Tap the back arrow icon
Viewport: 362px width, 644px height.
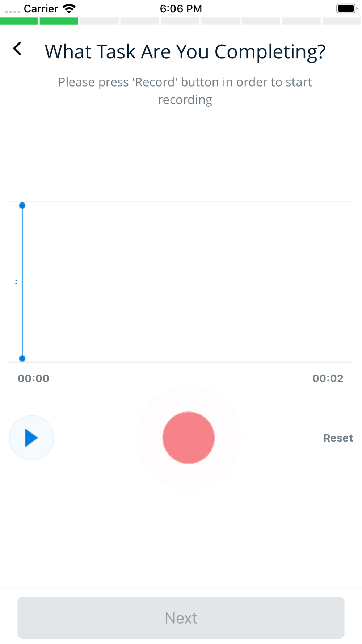point(17,49)
